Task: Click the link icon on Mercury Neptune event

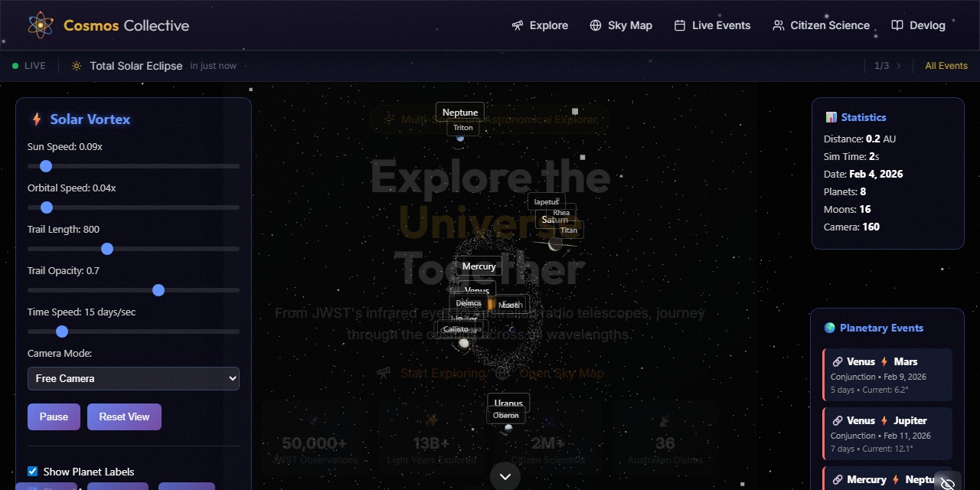Action: 838,479
